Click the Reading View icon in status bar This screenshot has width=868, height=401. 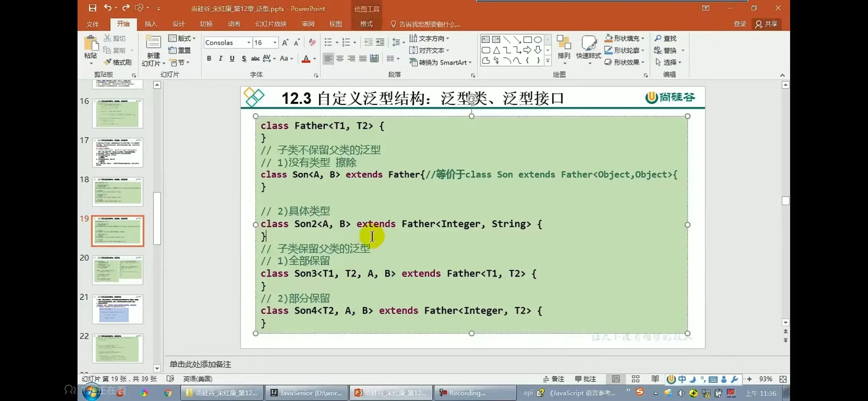coord(655,379)
